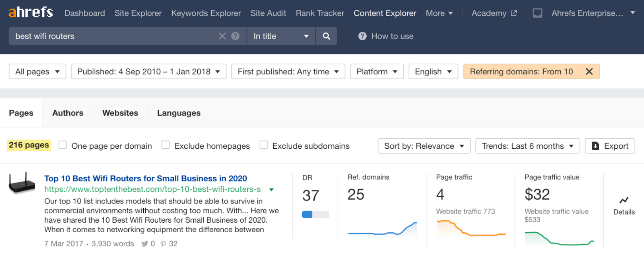Open the Top 10 Best Wifi Routers article link

[146, 178]
